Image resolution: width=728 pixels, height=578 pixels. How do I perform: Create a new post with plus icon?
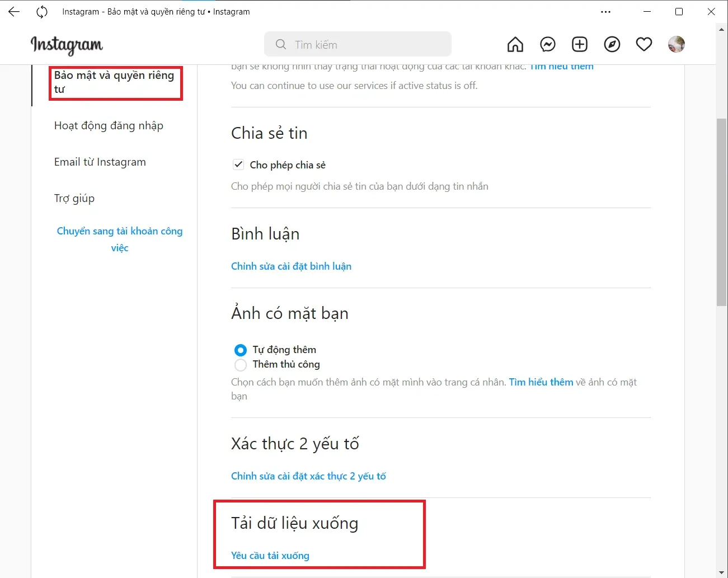(580, 44)
